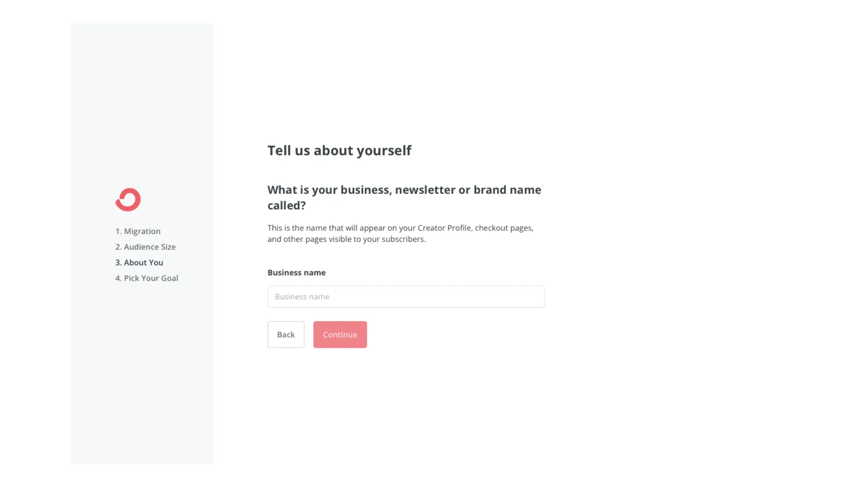
Task: Select the About You step
Action: click(x=139, y=263)
